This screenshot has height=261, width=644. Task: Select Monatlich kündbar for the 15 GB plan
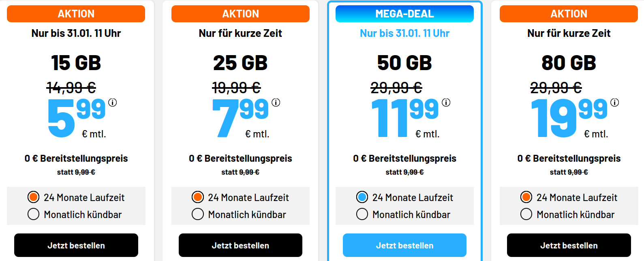coord(34,214)
